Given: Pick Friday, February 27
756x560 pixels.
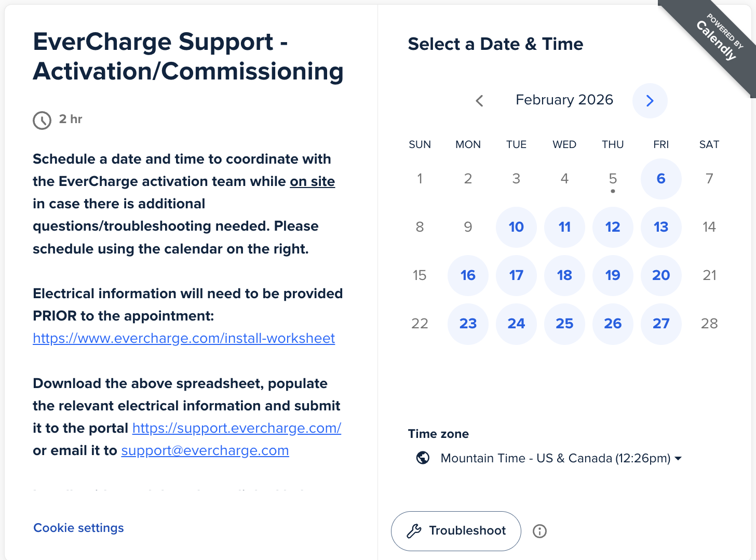Looking at the screenshot, I should (x=661, y=324).
